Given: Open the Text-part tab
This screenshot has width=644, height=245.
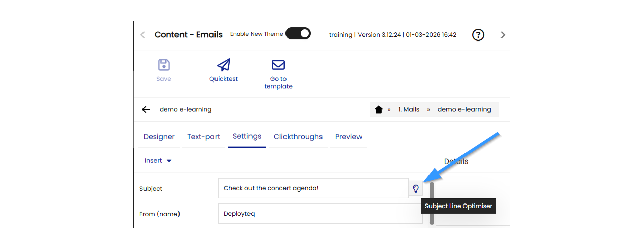Looking at the screenshot, I should point(204,137).
